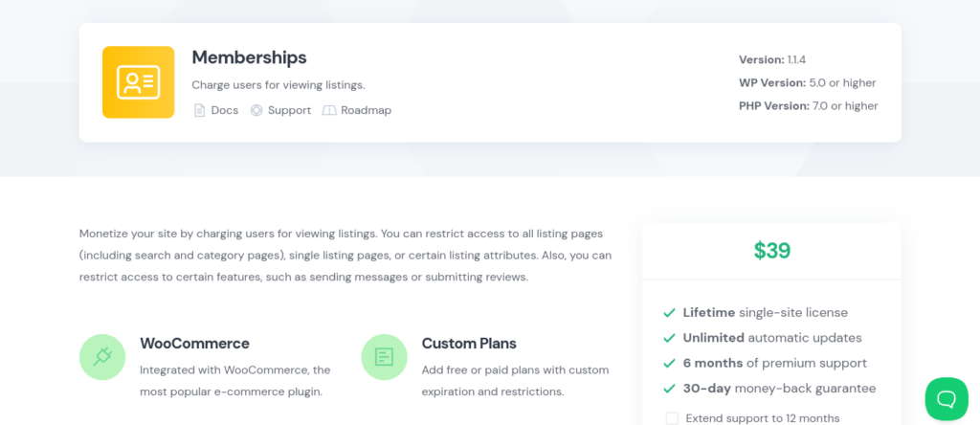Click the Custom Plans list icon
Screen dimensions: 980x425
coord(385,357)
